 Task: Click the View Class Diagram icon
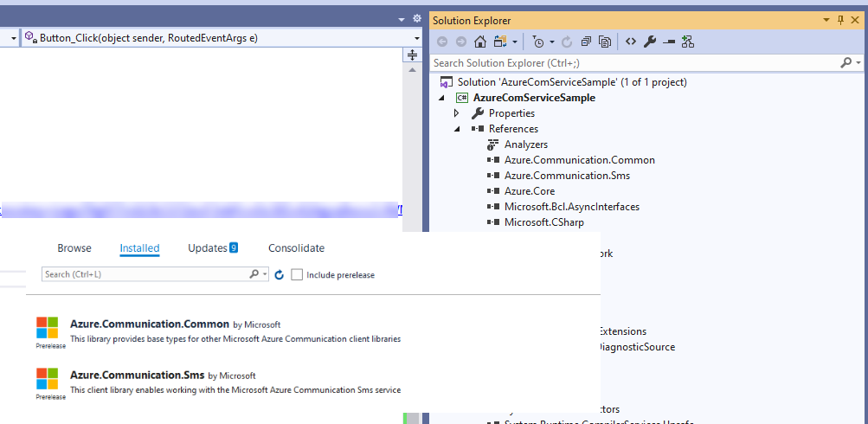(x=688, y=42)
